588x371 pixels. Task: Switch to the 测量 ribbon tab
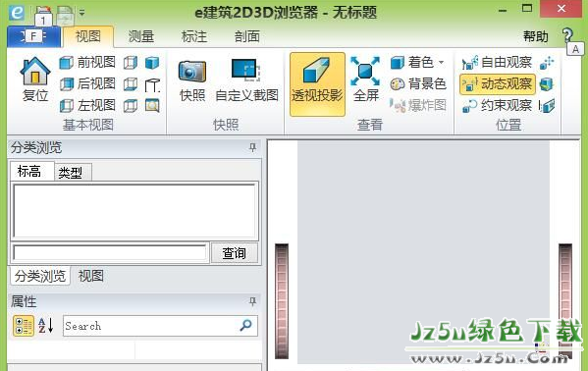point(141,36)
